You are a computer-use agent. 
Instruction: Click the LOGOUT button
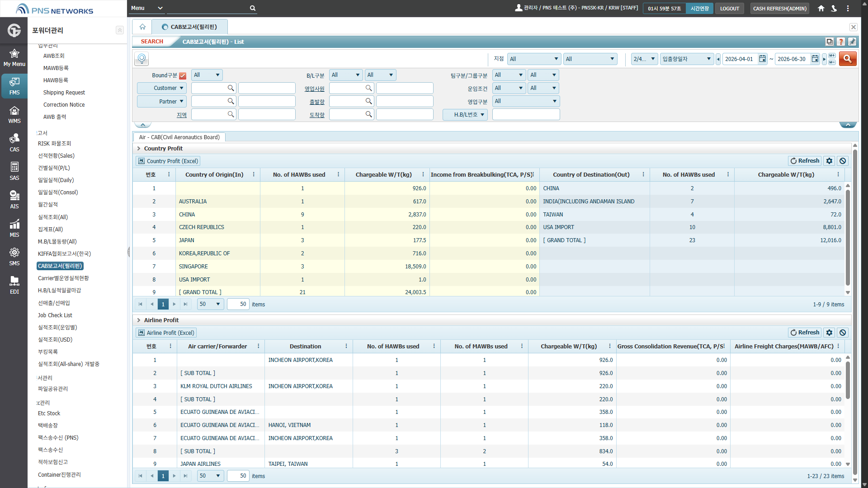[x=729, y=9]
